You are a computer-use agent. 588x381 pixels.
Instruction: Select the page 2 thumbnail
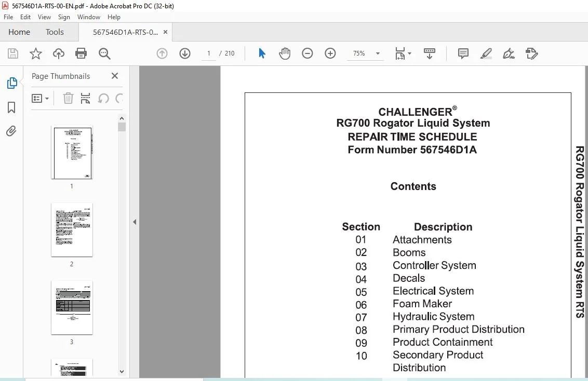point(72,230)
